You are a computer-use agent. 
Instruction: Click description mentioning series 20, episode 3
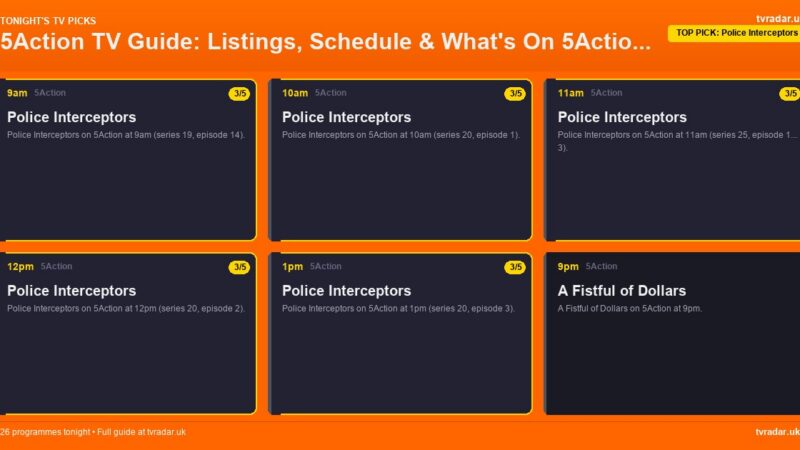coord(398,309)
